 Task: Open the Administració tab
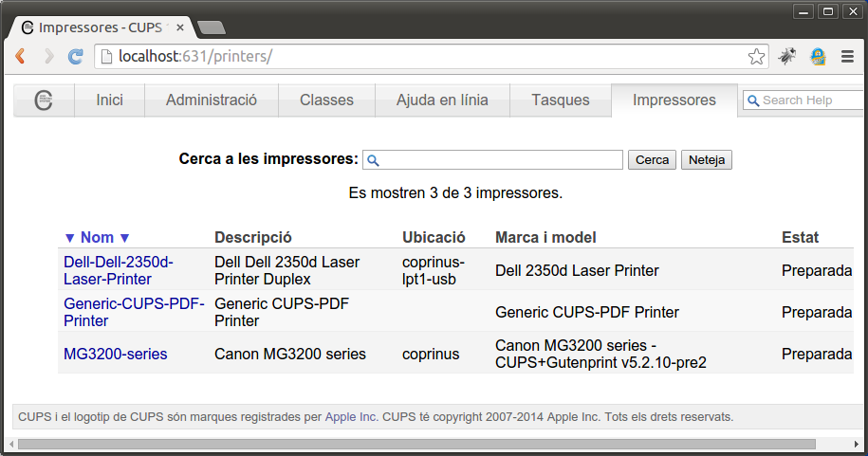212,100
